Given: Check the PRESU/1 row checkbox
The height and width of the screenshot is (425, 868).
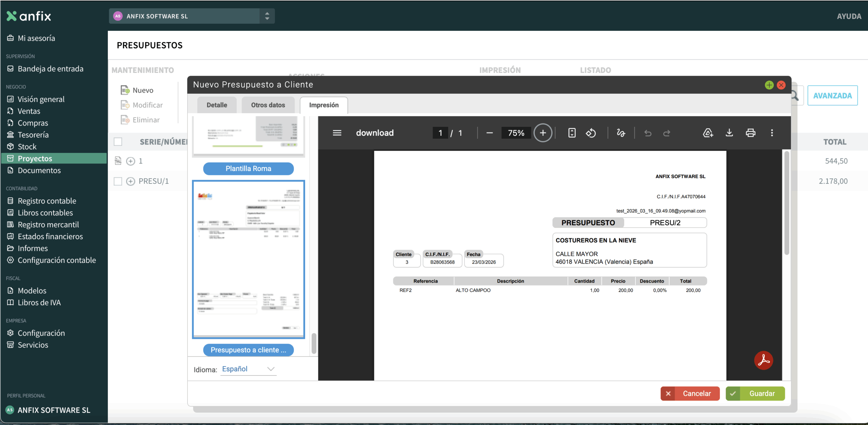Looking at the screenshot, I should [x=118, y=181].
